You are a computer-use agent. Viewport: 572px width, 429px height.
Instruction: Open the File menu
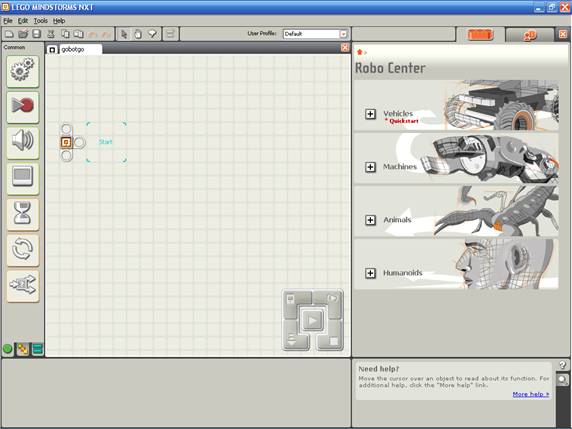pyautogui.click(x=8, y=21)
